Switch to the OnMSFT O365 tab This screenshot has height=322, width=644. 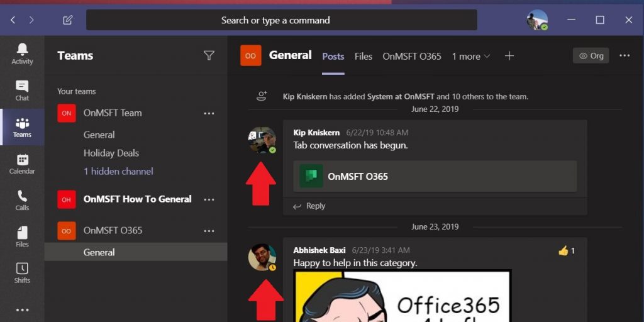tap(412, 56)
